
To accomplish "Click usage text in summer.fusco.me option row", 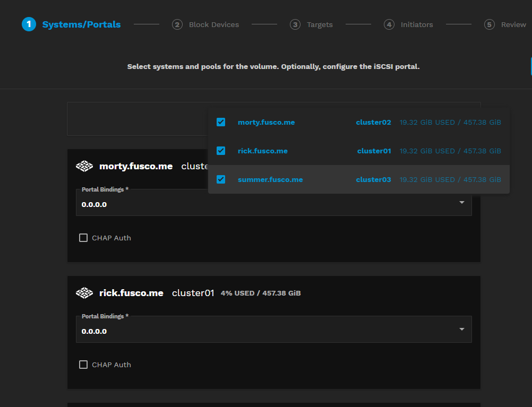I will pyautogui.click(x=450, y=179).
